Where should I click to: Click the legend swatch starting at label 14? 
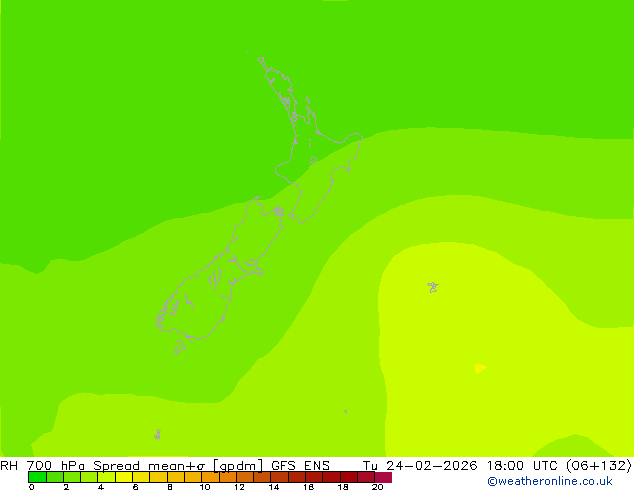click(x=280, y=477)
